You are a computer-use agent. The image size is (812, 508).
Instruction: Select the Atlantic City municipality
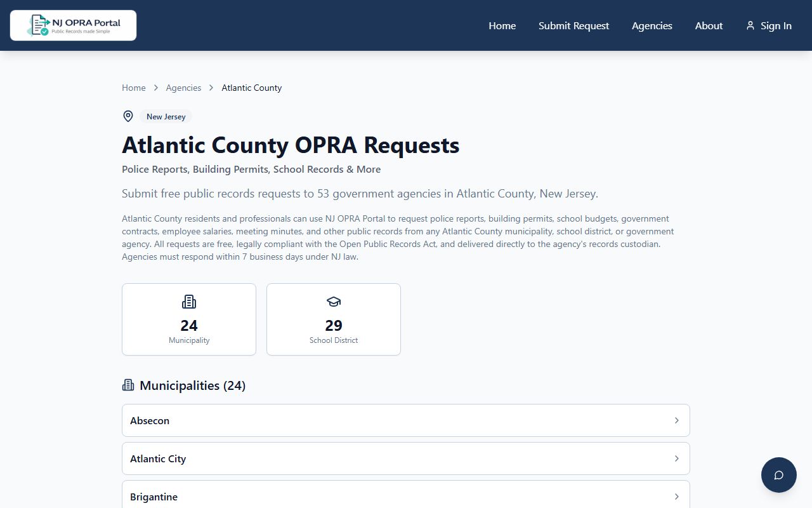(406, 458)
